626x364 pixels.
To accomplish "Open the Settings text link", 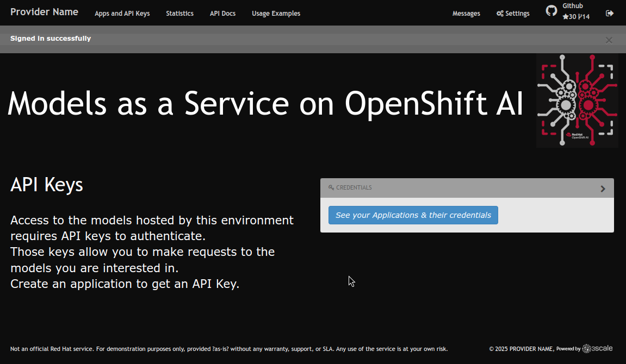I will pyautogui.click(x=517, y=14).
